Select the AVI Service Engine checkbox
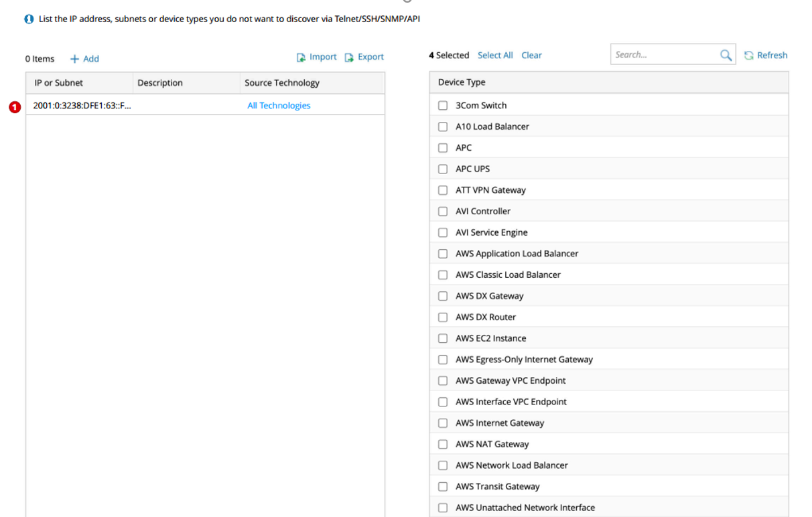This screenshot has width=812, height=517. (443, 232)
